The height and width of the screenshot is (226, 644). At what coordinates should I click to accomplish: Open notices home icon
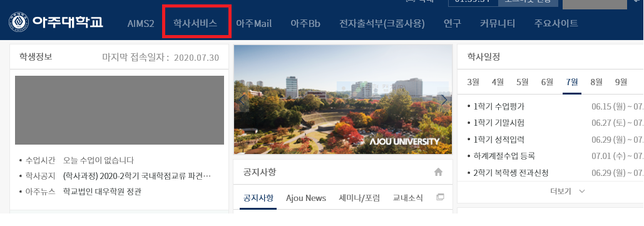438,172
